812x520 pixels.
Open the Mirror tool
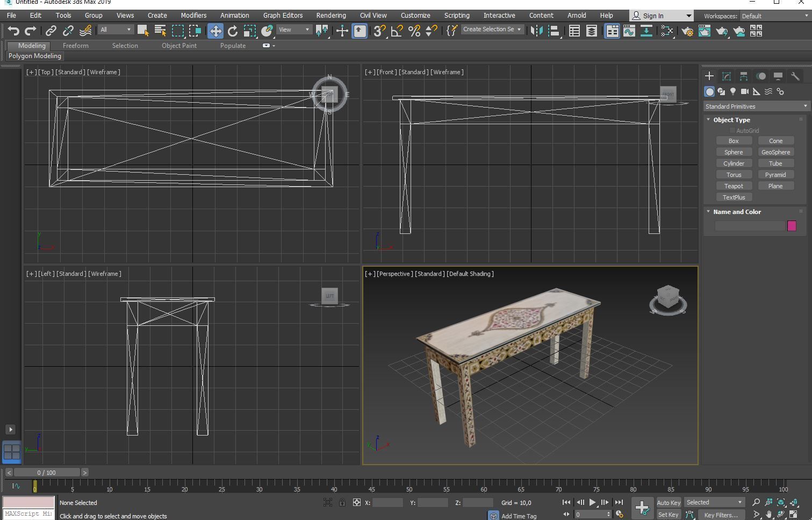(x=536, y=31)
